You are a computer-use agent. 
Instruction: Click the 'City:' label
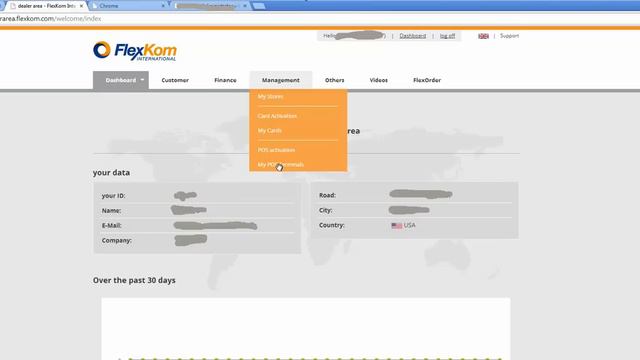pyautogui.click(x=326, y=210)
